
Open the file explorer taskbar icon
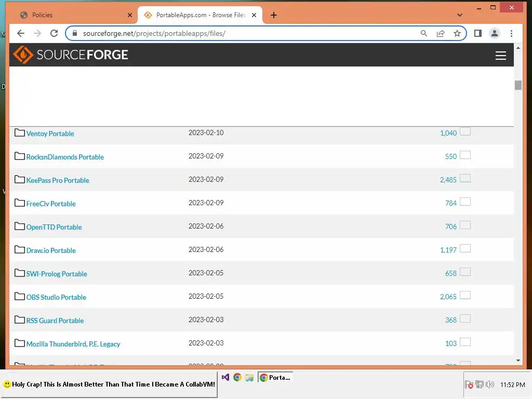[249, 377]
